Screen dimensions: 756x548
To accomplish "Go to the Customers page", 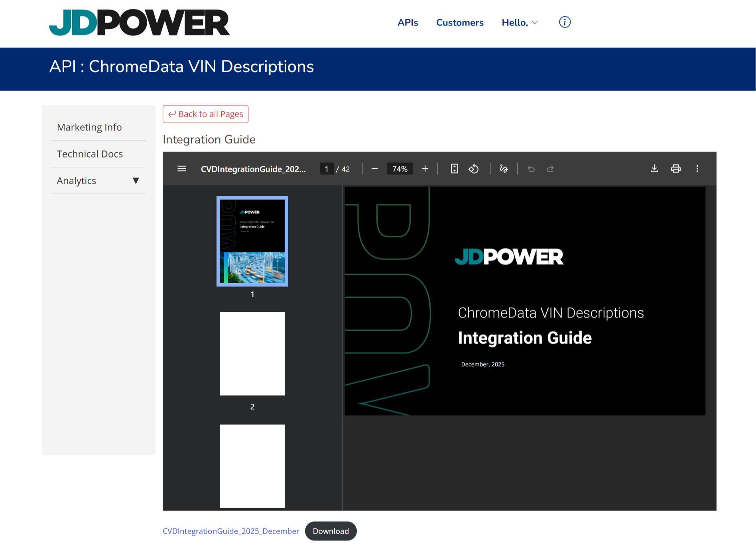I will tap(460, 23).
